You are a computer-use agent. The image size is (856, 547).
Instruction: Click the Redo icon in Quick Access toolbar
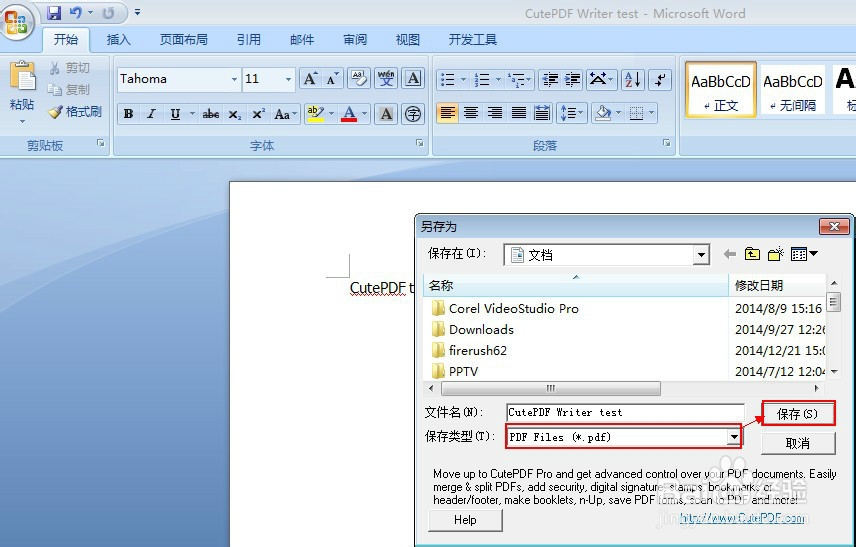[x=108, y=13]
